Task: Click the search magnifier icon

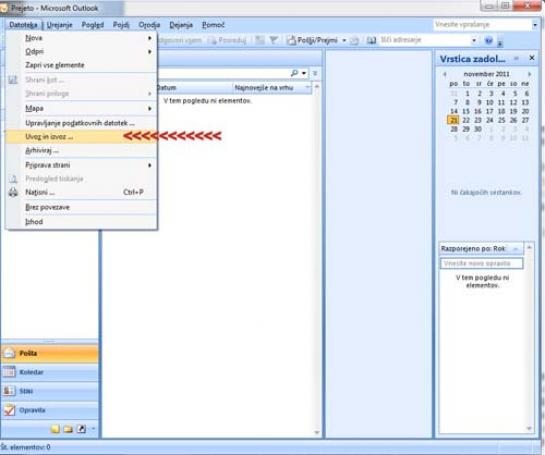Action: 294,73
